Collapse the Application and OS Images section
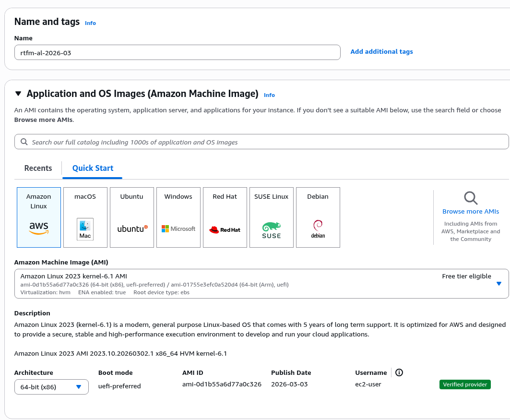Image resolution: width=510 pixels, height=420 pixels. pos(18,94)
